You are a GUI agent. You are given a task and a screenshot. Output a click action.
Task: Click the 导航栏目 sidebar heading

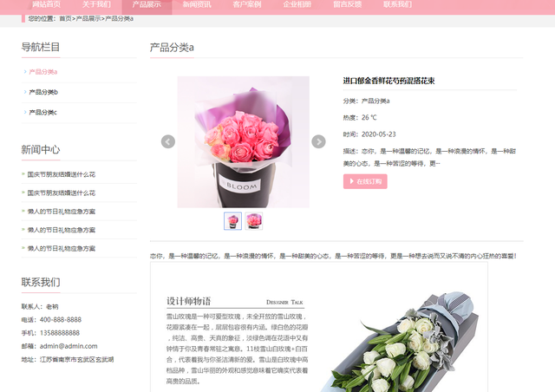[41, 47]
